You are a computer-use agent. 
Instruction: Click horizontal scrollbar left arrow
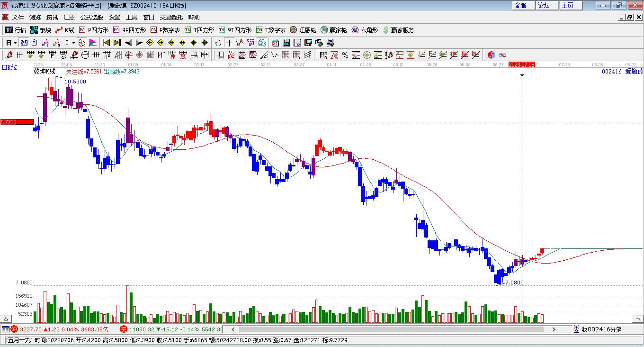tap(233, 329)
